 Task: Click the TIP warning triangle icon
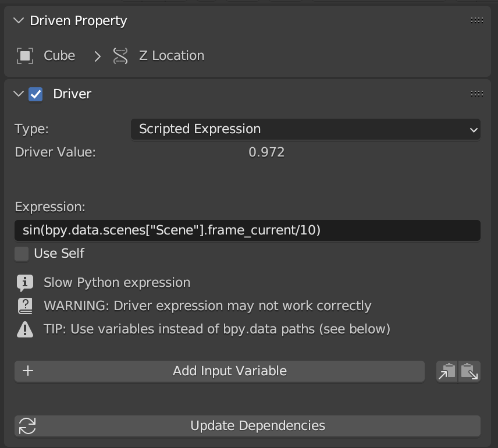click(x=25, y=329)
